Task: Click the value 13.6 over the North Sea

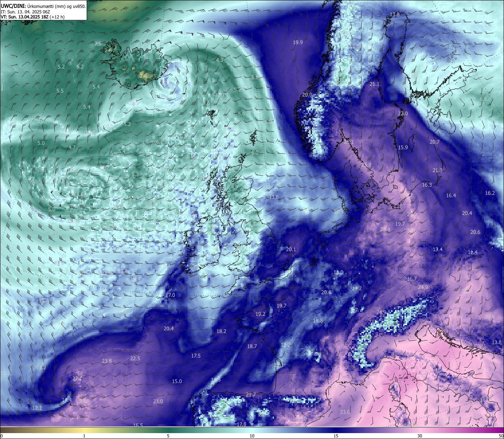Action: [x=274, y=197]
